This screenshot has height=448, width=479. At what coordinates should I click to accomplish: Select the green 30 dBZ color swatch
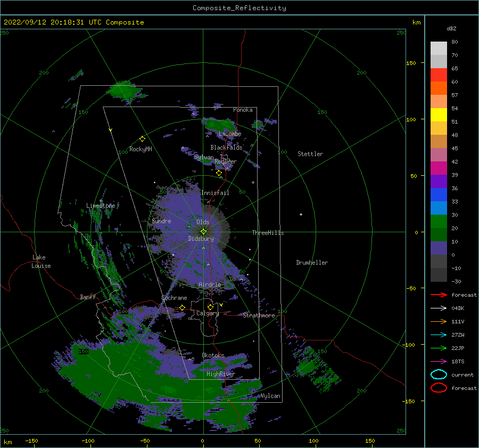tap(439, 222)
